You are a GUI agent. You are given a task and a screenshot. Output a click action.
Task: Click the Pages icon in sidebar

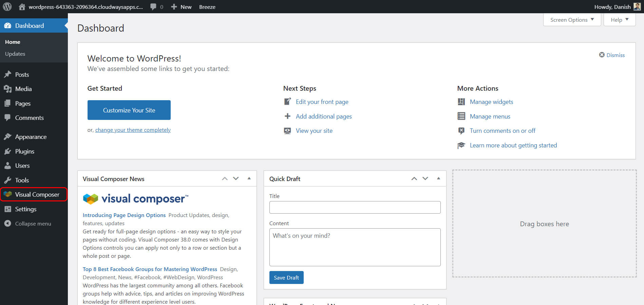click(x=7, y=103)
